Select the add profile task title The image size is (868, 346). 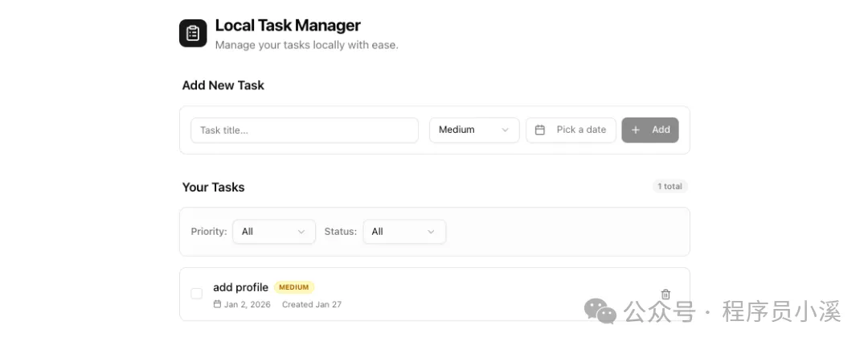tap(240, 287)
